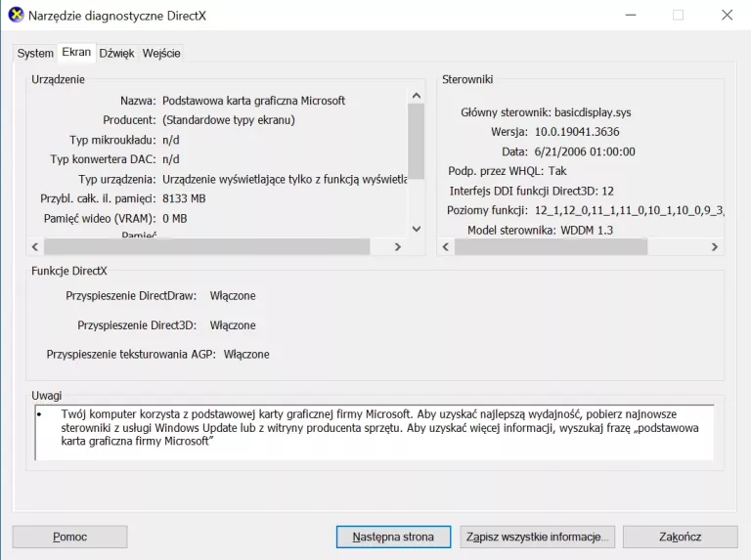751x560 pixels.
Task: Open the Dźwięk tab
Action: point(116,53)
